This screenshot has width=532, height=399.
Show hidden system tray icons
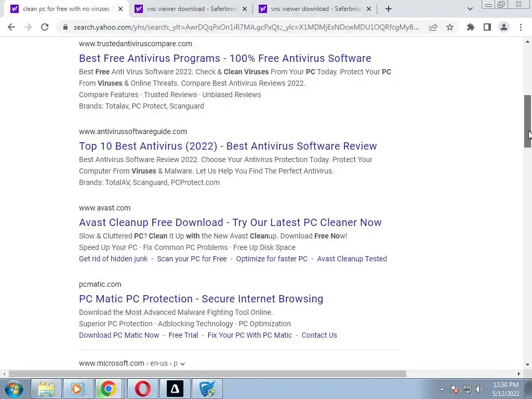click(x=442, y=389)
